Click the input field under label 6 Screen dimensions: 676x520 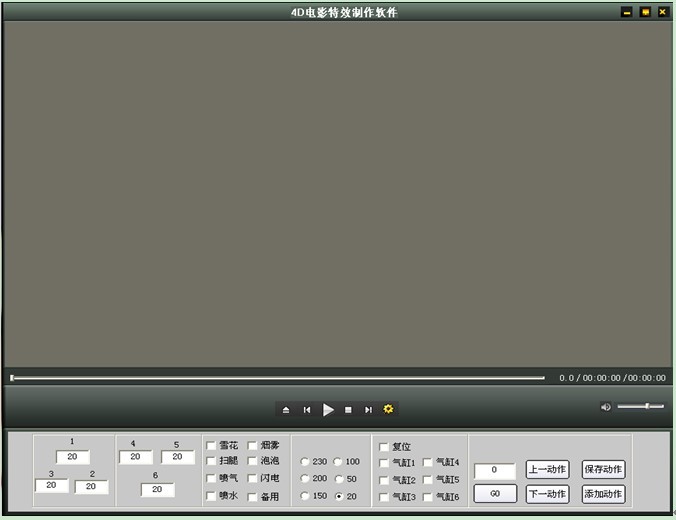157,490
